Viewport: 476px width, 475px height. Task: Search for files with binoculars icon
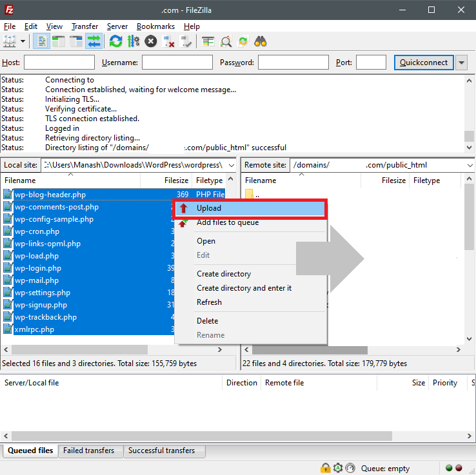[261, 41]
